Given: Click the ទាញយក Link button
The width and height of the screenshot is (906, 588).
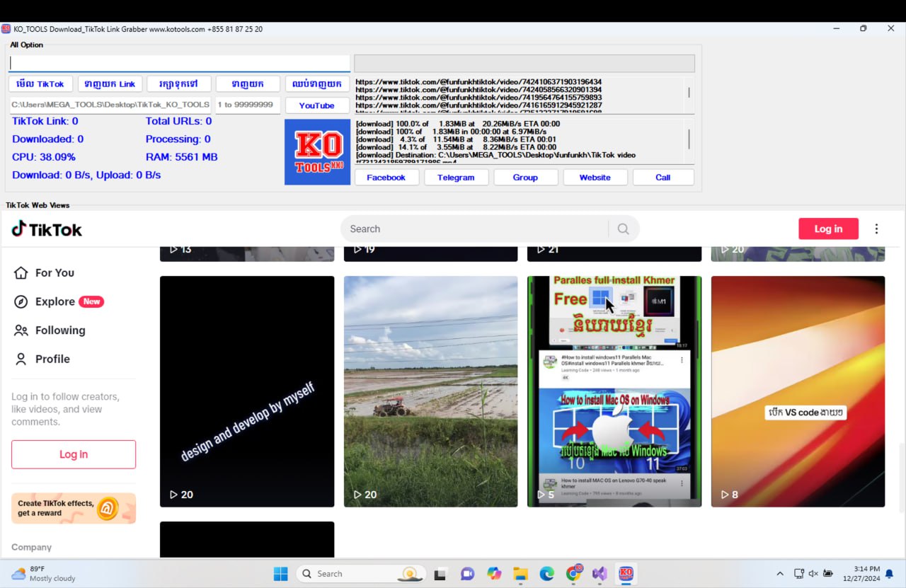Looking at the screenshot, I should tap(110, 84).
